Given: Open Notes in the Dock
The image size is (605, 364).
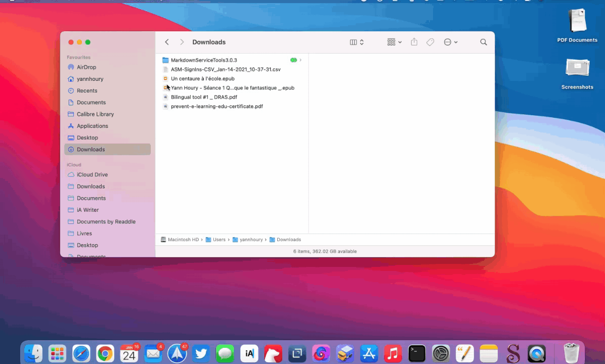Looking at the screenshot, I should tap(489, 353).
